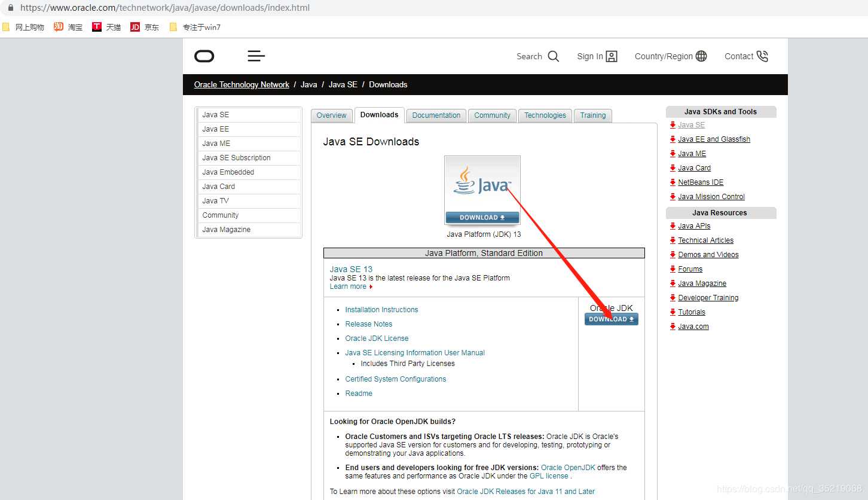Viewport: 868px width, 500px height.
Task: Open Oracle JDK Releases for Java 11 link
Action: pos(526,492)
